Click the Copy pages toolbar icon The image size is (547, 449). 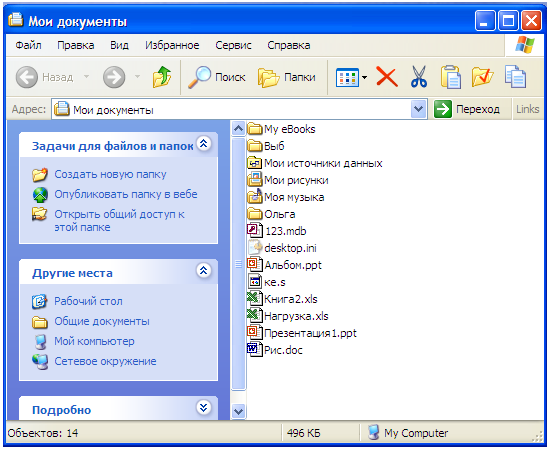click(x=515, y=77)
